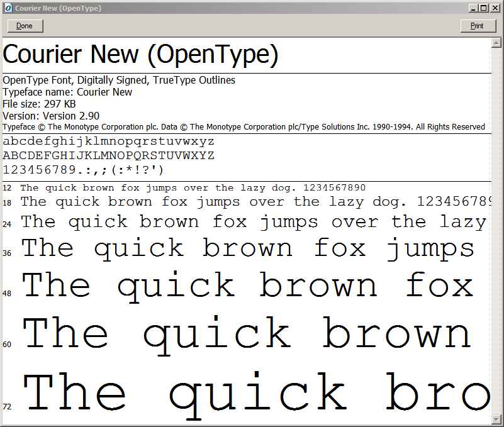The image size is (504, 427).
Task: Click the scroll down arrow
Action: (496, 419)
